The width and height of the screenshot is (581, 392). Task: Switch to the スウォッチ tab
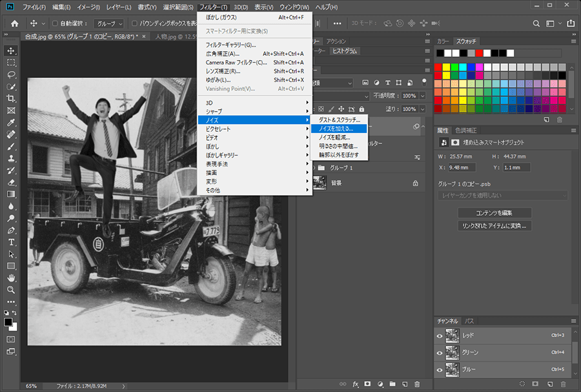click(x=465, y=41)
